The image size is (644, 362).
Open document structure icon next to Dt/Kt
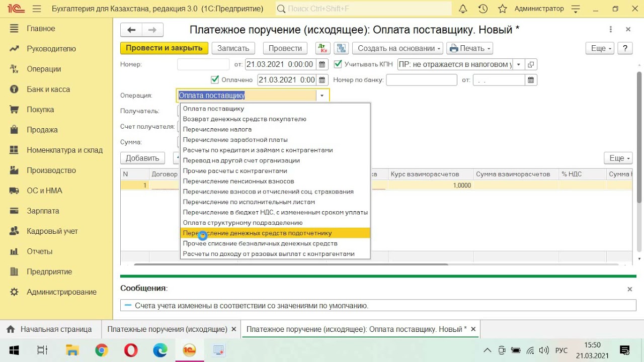pyautogui.click(x=342, y=48)
